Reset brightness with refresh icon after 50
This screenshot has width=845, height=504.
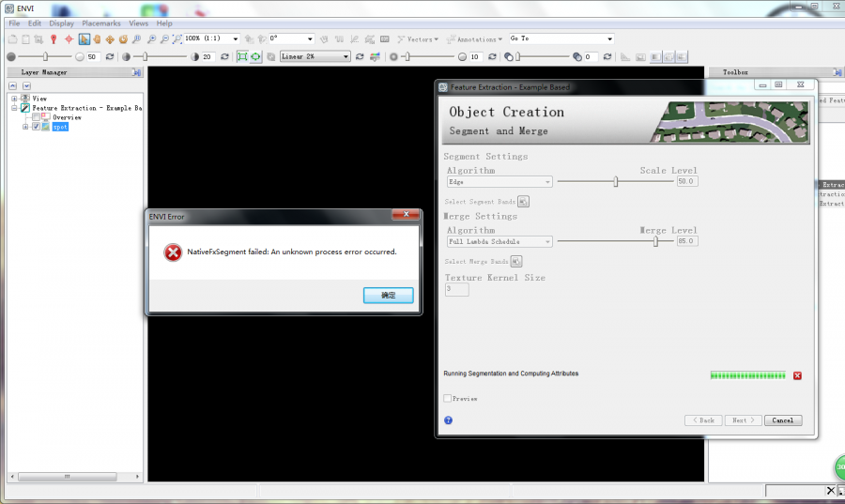coord(110,56)
